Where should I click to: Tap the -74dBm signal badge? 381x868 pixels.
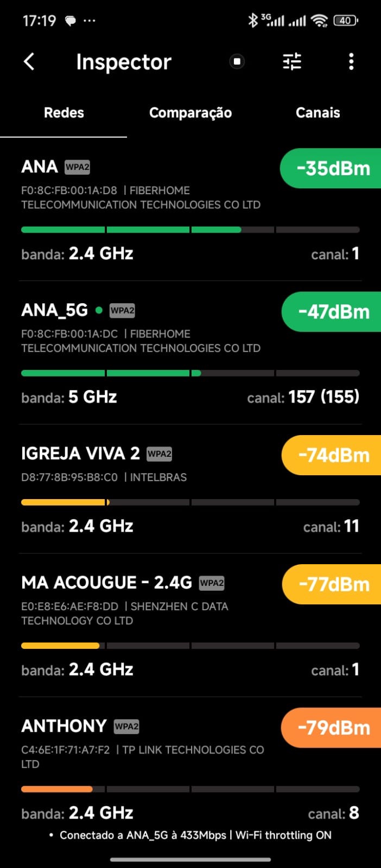point(333,455)
